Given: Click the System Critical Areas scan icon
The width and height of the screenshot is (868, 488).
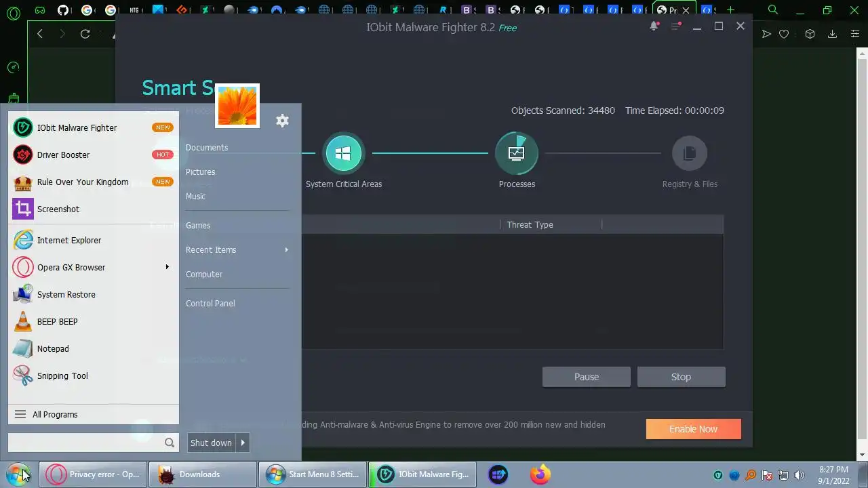Looking at the screenshot, I should tap(343, 153).
